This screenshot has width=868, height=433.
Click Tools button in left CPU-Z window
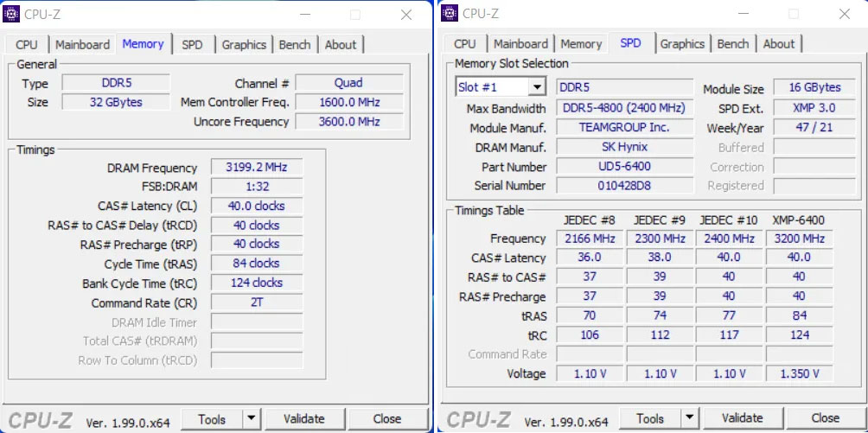click(212, 419)
